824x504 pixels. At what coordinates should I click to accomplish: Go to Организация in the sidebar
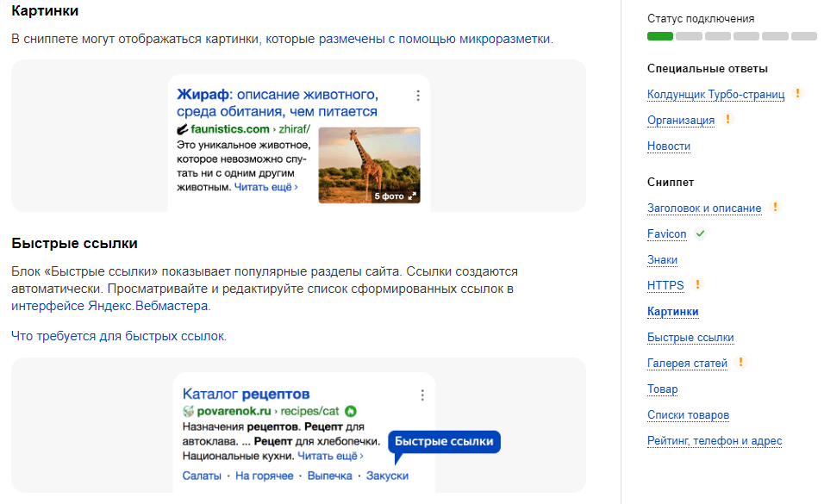(681, 121)
